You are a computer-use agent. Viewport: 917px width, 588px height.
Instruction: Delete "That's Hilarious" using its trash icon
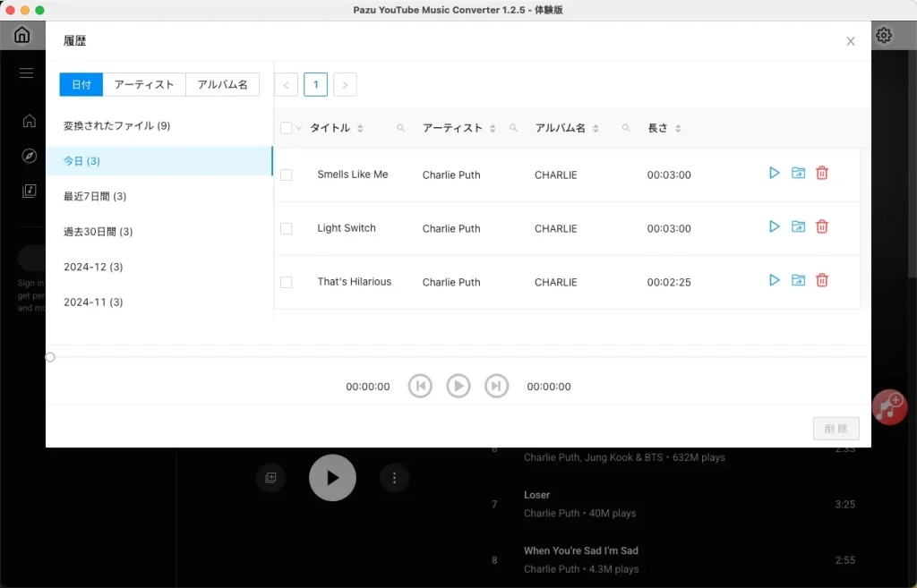[x=822, y=280]
